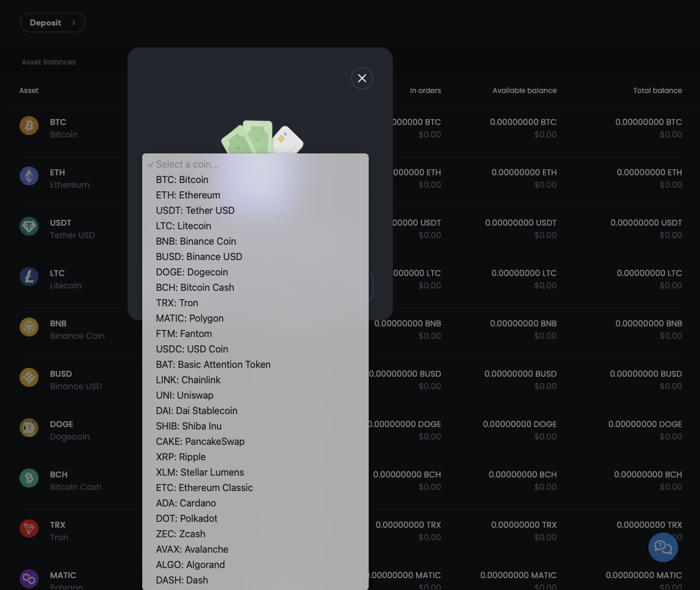
Task: Select DASH: Dash option
Action: pos(255,580)
